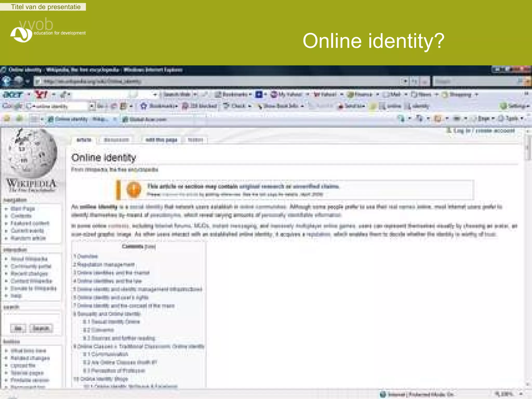Click the 'social identity' link in the first paragraph
The image size is (532, 399).
pos(146,207)
